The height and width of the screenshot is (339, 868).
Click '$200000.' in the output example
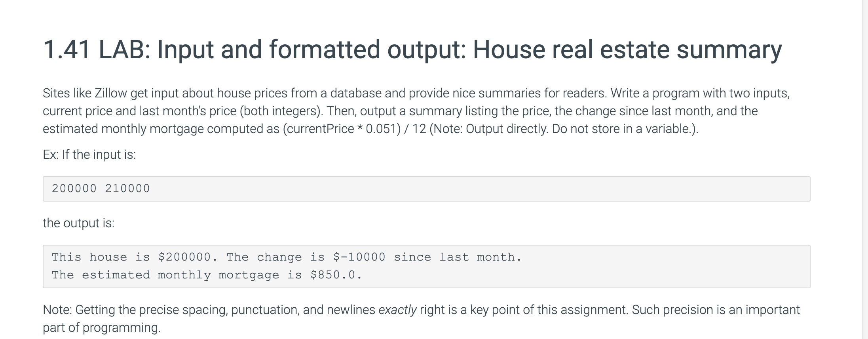(188, 257)
